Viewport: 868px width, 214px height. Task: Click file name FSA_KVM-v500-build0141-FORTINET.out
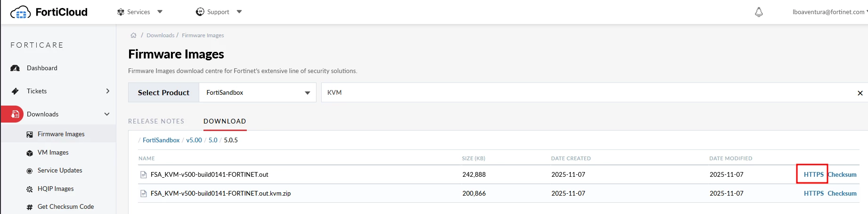point(209,174)
